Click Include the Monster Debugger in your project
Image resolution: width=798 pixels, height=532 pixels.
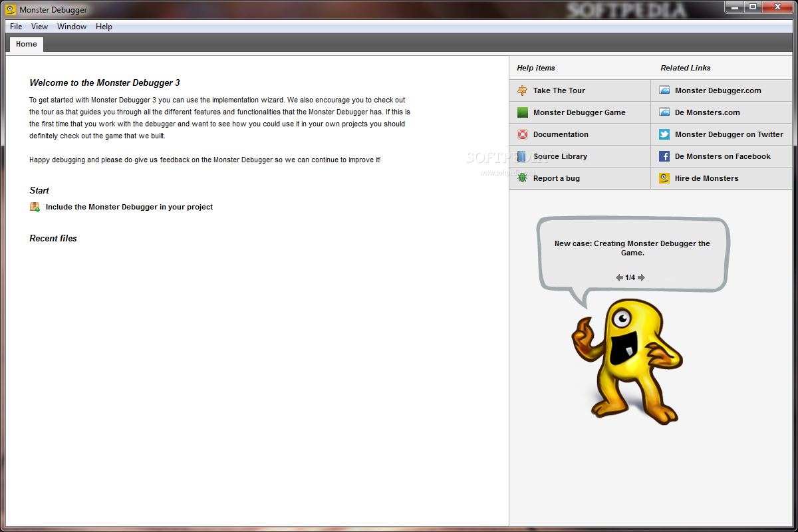click(129, 207)
